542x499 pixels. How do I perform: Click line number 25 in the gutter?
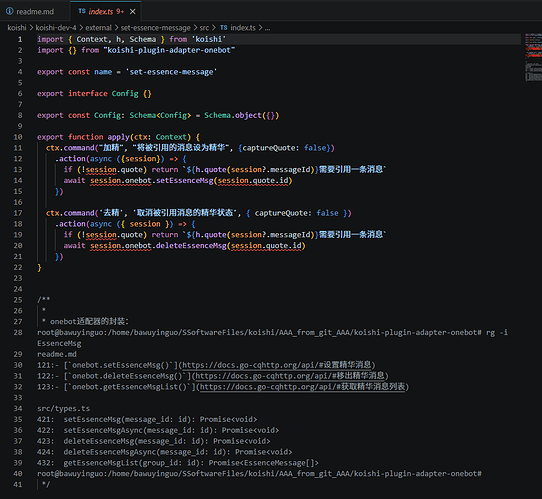pyautogui.click(x=18, y=300)
